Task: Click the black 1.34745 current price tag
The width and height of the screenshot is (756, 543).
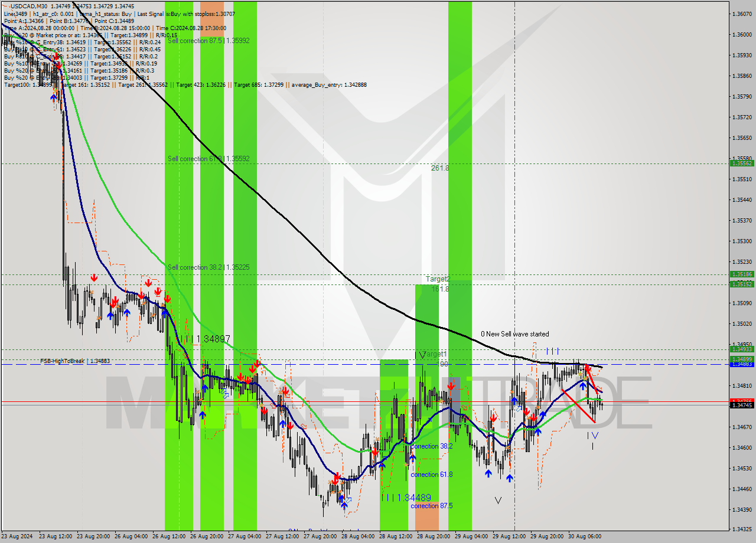Action: point(742,405)
